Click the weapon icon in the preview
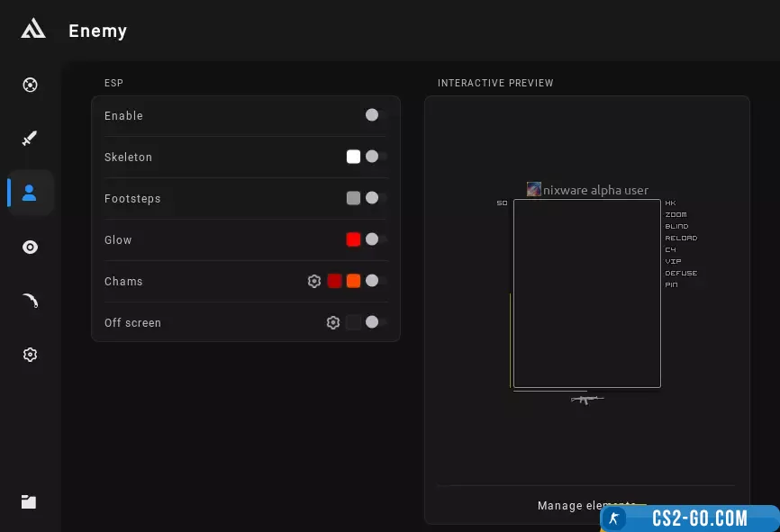 click(x=586, y=399)
